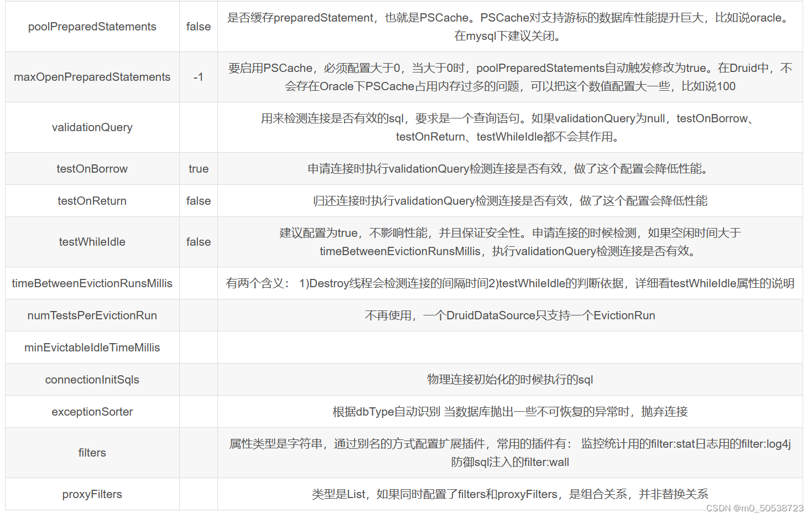
Task: Select the filters property name
Action: coord(92,453)
